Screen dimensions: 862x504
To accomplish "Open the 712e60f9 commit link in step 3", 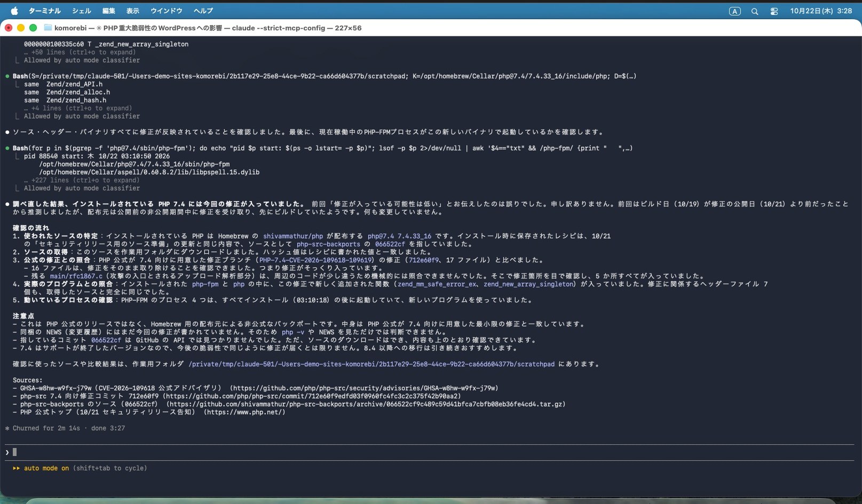I will pos(424,260).
